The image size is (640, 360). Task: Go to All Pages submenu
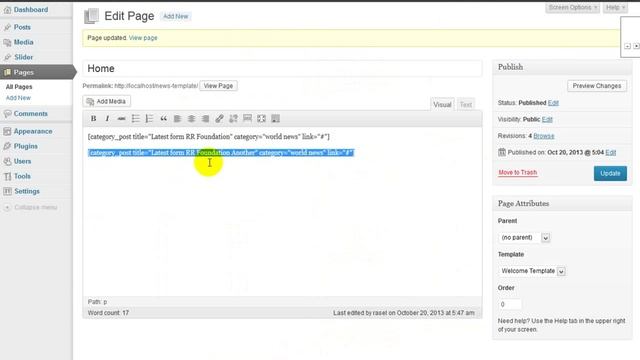[x=19, y=87]
